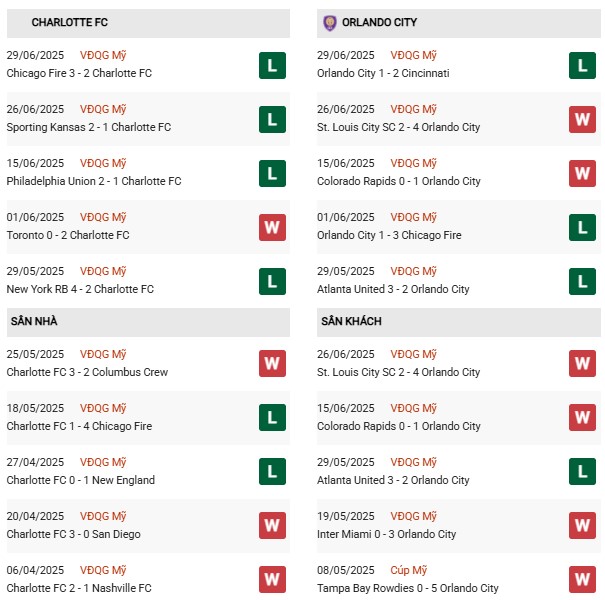Select the Charlotte FC 0-1 New England row
Image resolution: width=605 pixels, height=600 pixels.
80,480
